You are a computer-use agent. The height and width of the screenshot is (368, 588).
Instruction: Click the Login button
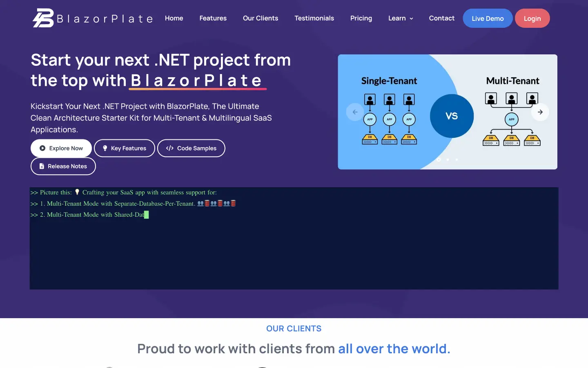click(x=532, y=18)
